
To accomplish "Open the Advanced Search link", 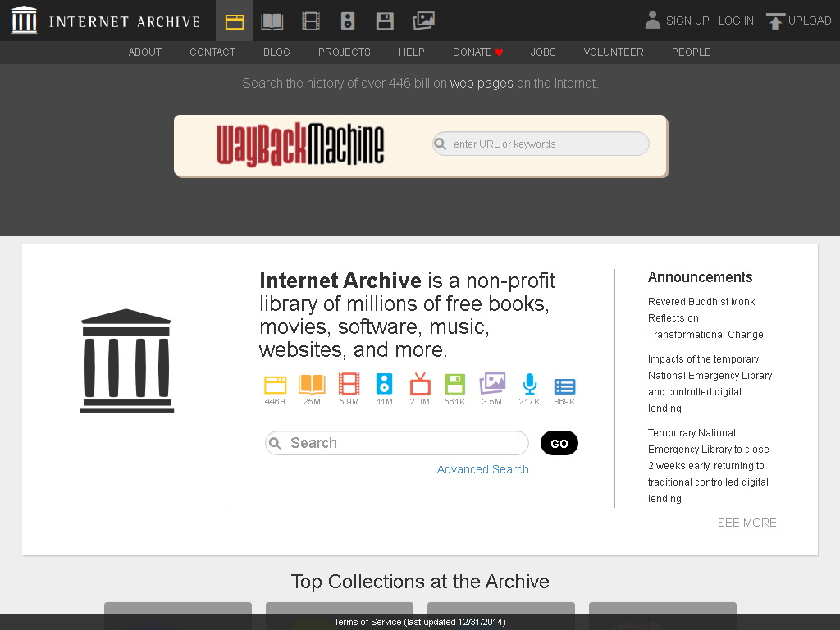I will coord(482,469).
